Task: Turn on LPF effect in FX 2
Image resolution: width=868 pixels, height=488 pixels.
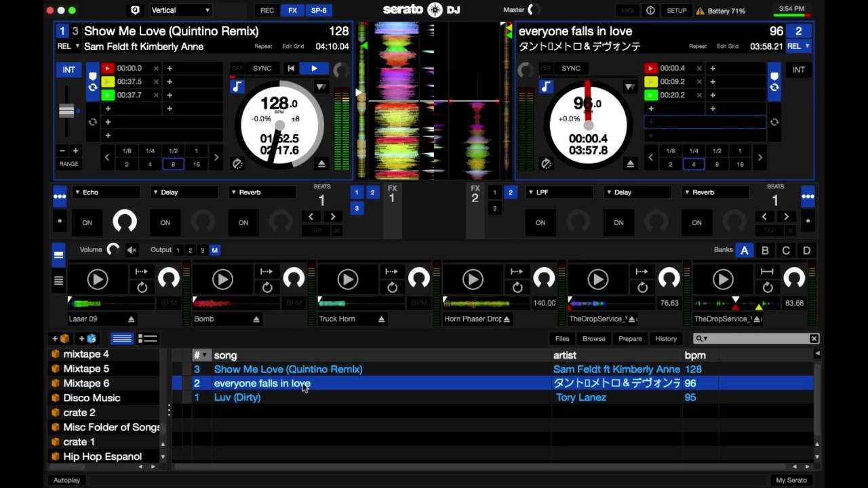Action: click(x=540, y=222)
